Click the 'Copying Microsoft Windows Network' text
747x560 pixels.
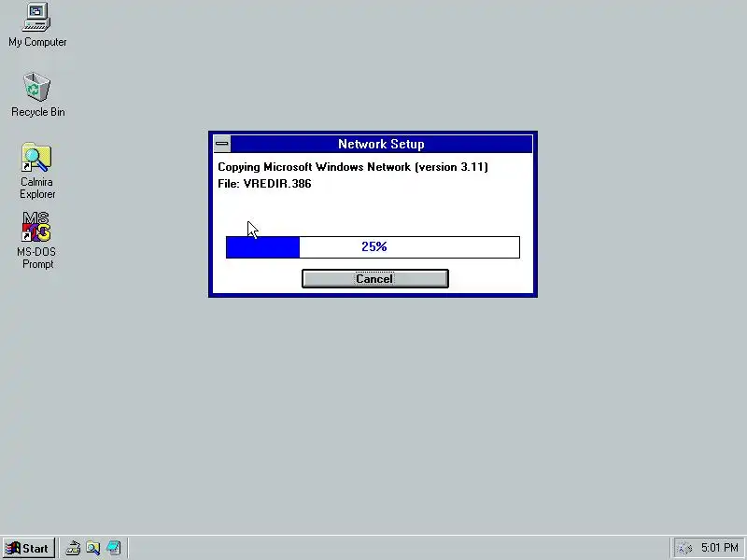point(314,167)
